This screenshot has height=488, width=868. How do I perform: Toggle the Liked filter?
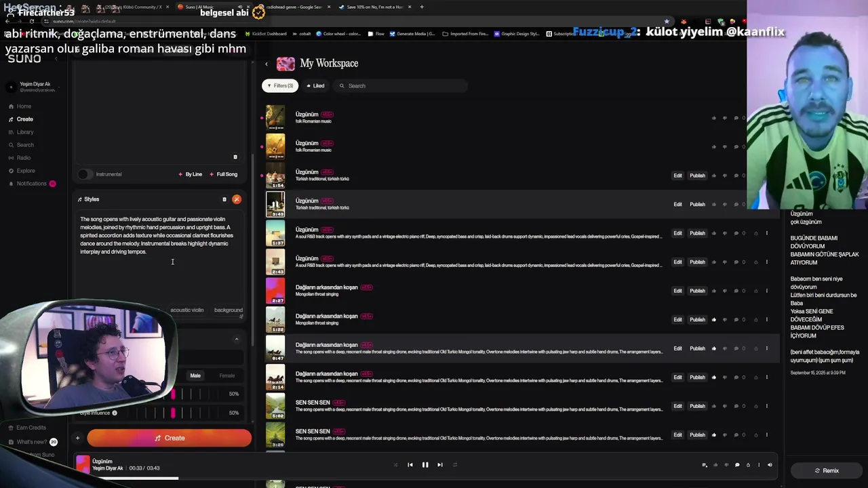(x=315, y=86)
